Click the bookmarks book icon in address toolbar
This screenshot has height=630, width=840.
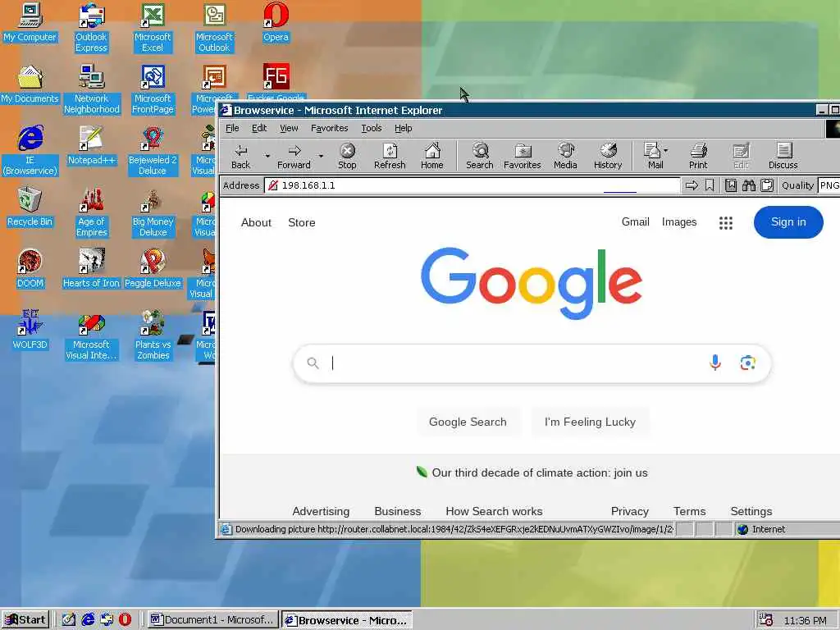tap(731, 185)
